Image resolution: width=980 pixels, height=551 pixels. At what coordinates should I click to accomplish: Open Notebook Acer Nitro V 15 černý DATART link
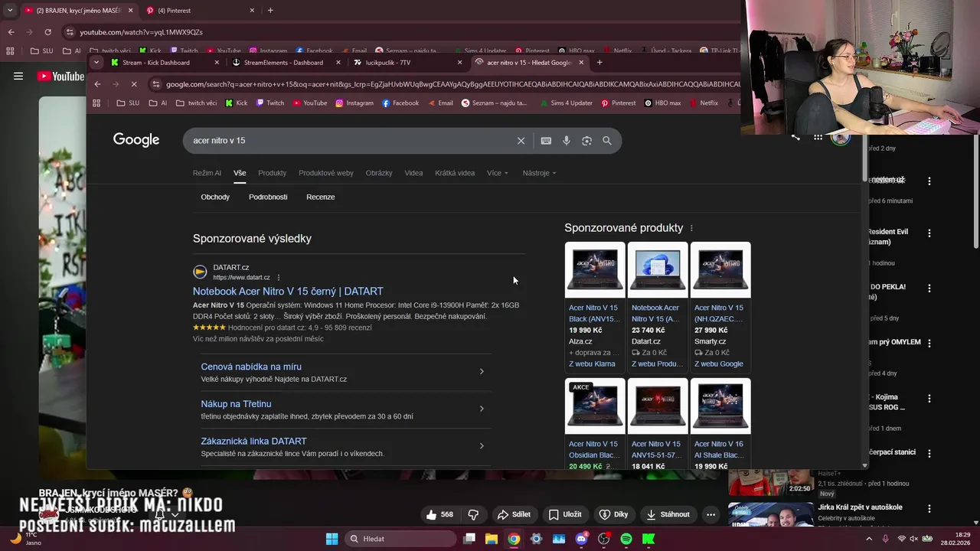[x=288, y=292]
